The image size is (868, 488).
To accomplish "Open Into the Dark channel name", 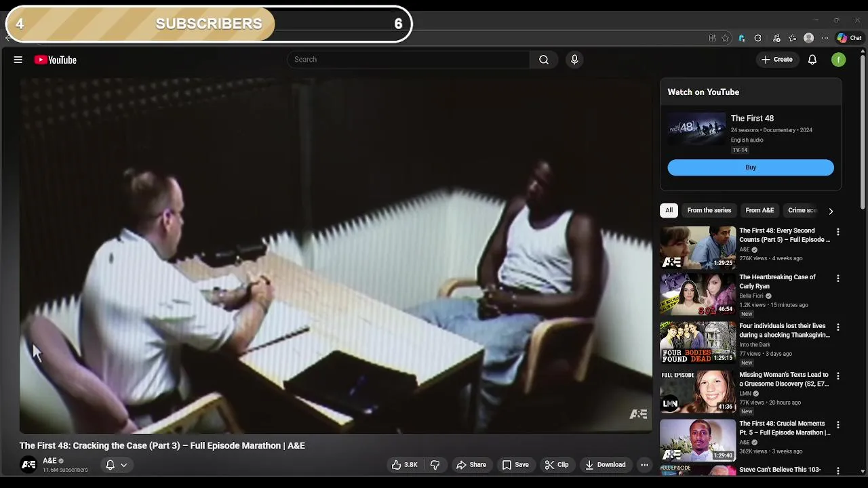I will (x=755, y=345).
